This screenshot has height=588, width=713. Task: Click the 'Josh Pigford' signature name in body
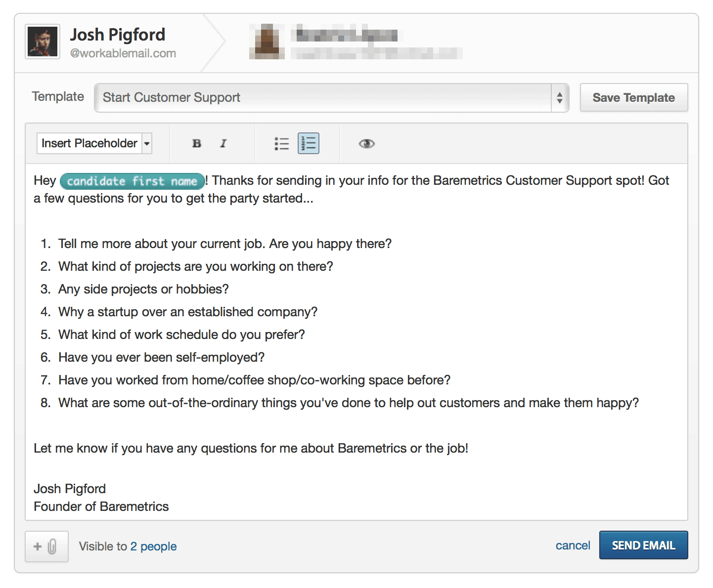tap(70, 489)
